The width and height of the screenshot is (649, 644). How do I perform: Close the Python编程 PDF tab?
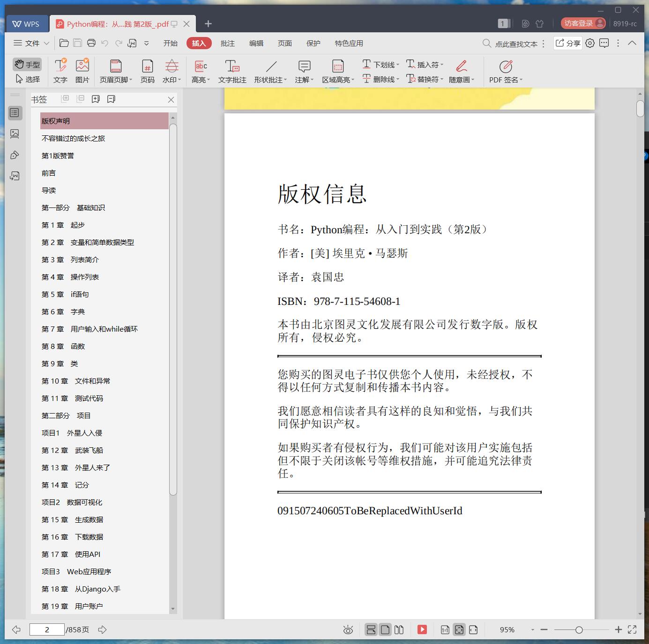pos(186,24)
